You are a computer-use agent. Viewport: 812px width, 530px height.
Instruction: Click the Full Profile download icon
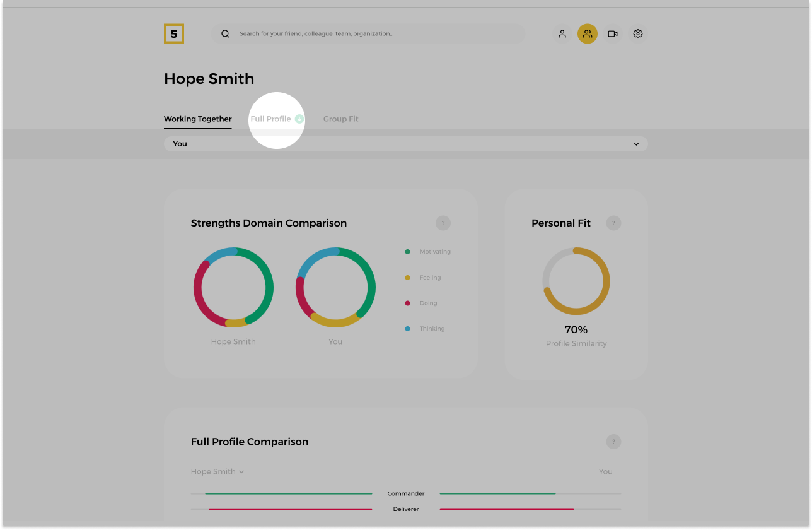pos(299,119)
